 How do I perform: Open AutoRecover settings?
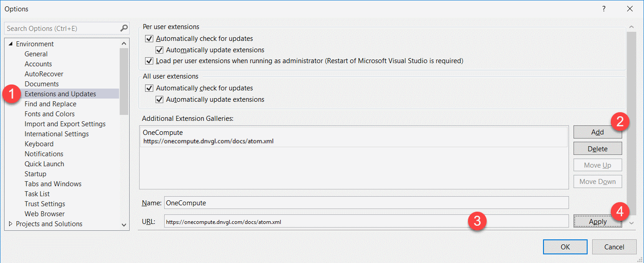pos(44,74)
